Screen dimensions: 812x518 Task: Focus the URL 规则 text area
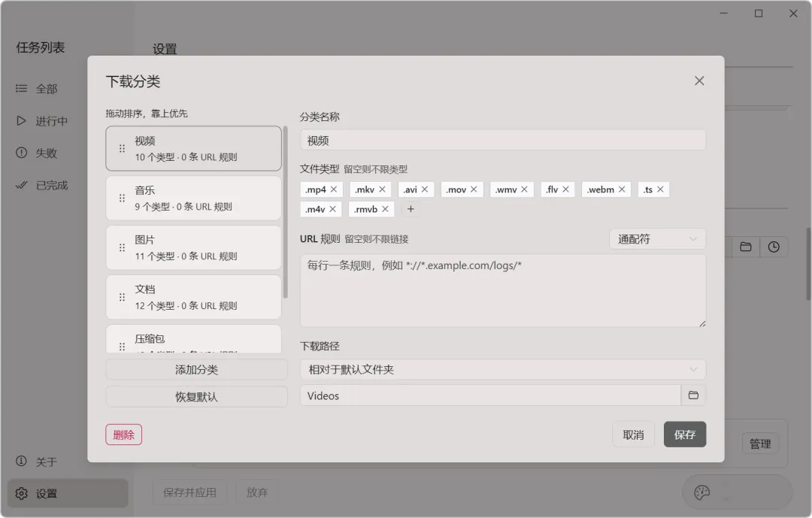click(503, 291)
